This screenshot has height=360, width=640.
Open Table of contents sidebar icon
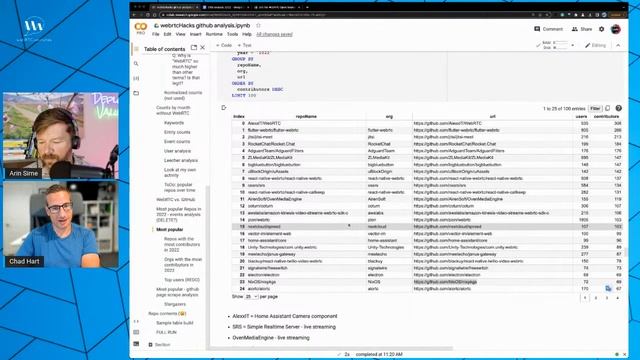[136, 49]
